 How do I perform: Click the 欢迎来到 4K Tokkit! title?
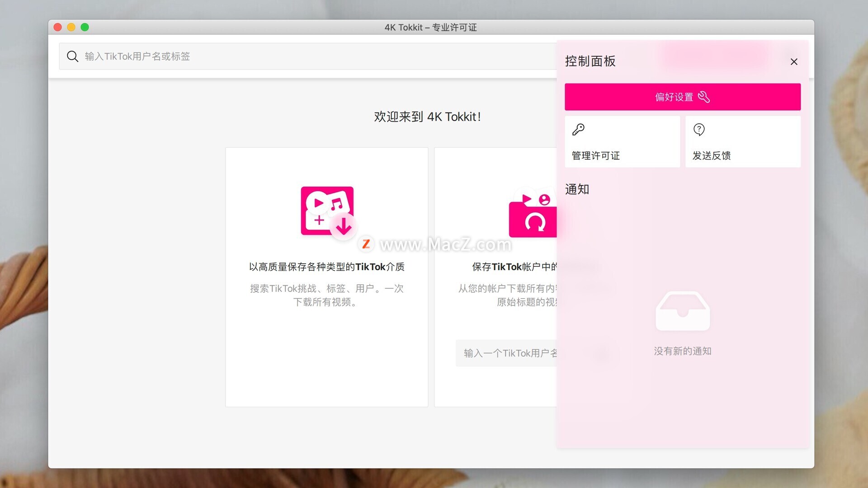tap(427, 117)
